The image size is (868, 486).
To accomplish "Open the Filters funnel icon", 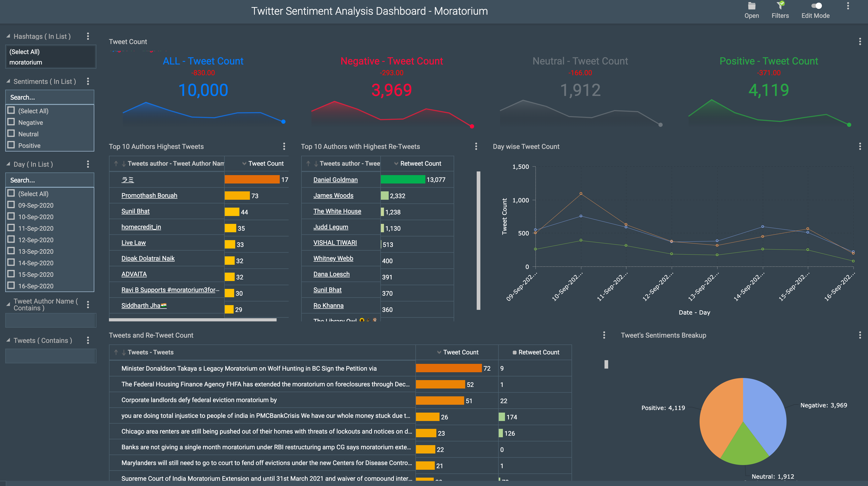I will click(780, 6).
